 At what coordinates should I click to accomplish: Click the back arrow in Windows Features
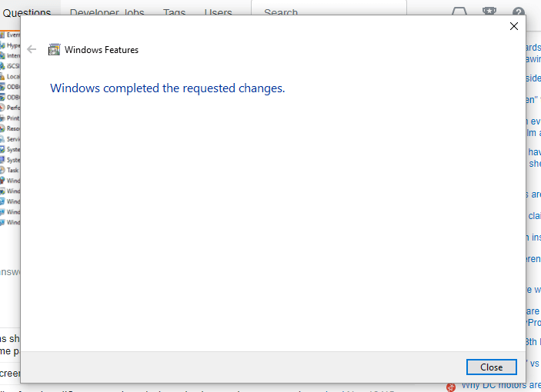click(x=32, y=50)
